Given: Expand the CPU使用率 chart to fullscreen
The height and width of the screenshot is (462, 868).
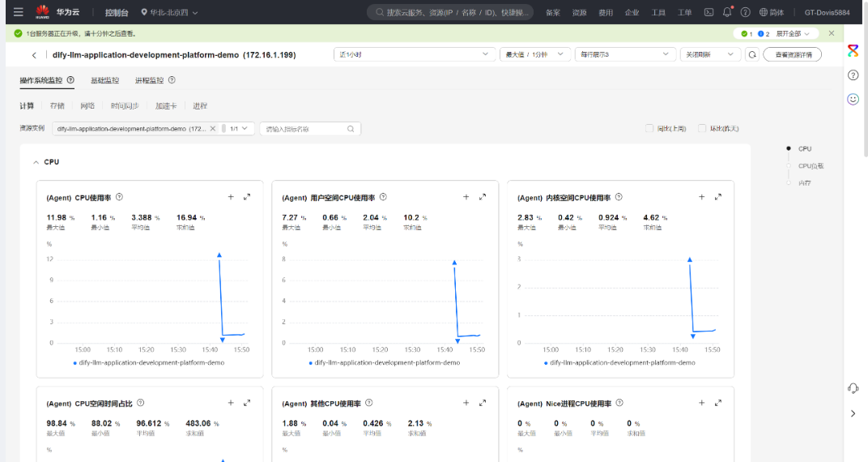Looking at the screenshot, I should 247,197.
